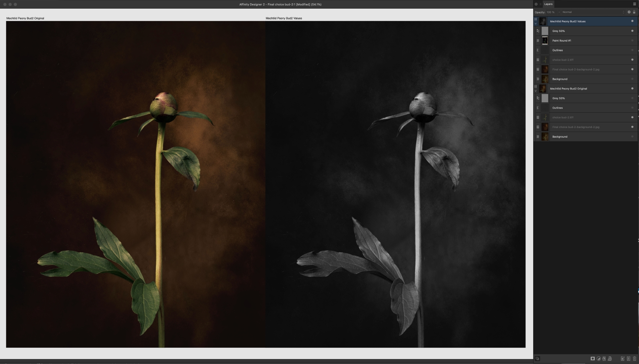Select Background layer name under Original
This screenshot has height=364, width=639.
[x=560, y=137]
